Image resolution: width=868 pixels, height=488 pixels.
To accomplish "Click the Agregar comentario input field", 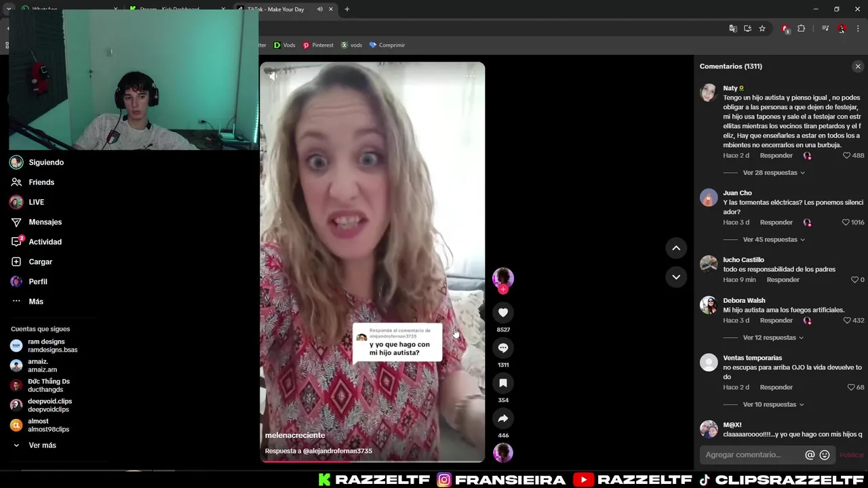I will tap(751, 455).
